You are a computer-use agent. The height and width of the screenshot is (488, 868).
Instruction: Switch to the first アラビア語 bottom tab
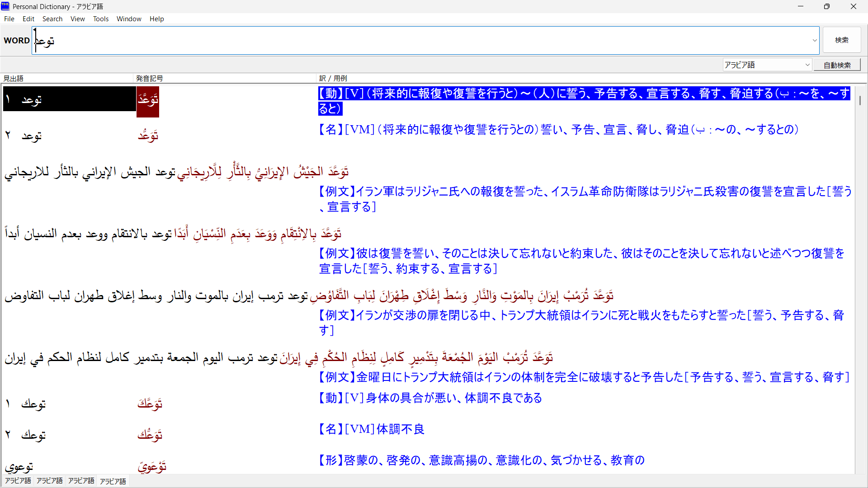point(18,481)
